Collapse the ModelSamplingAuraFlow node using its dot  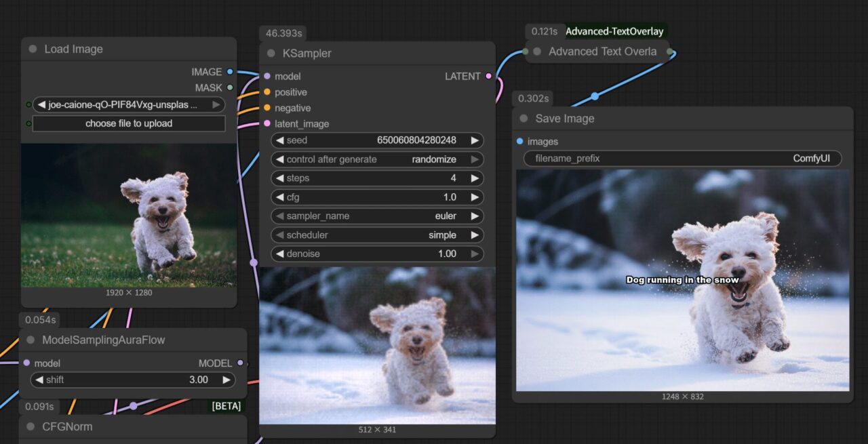click(x=31, y=340)
